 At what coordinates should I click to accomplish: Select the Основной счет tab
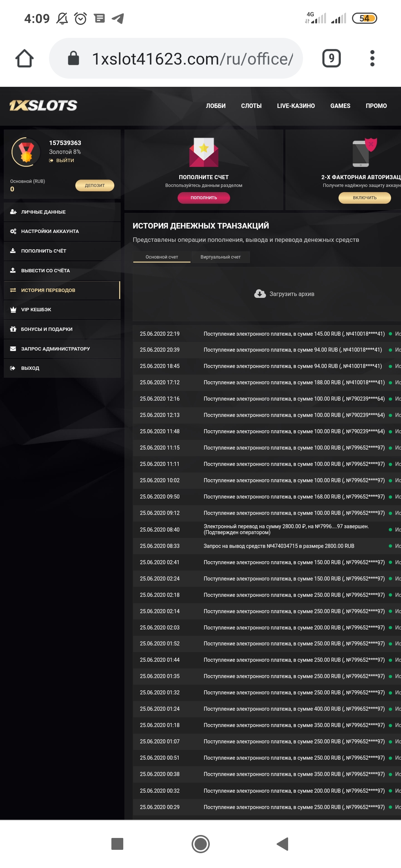162,257
